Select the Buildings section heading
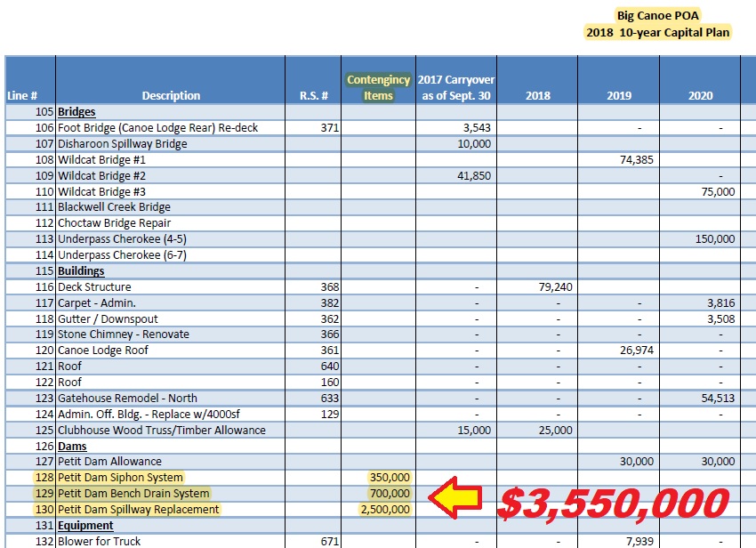This screenshot has width=756, height=548. (x=81, y=271)
